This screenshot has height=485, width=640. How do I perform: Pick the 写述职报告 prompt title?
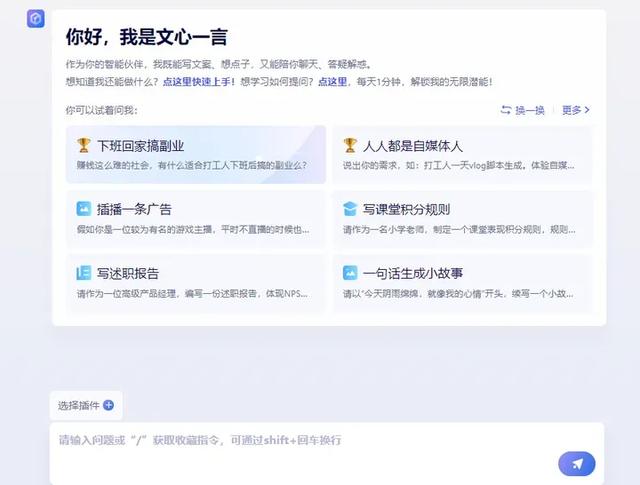coord(128,274)
